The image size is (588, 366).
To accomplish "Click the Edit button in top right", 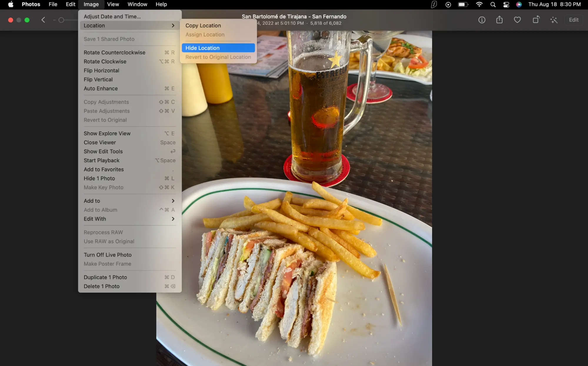I will coord(574,19).
